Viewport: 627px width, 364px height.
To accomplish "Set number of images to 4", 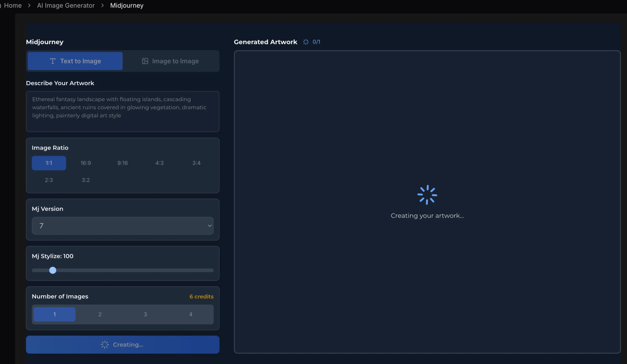I will [190, 314].
